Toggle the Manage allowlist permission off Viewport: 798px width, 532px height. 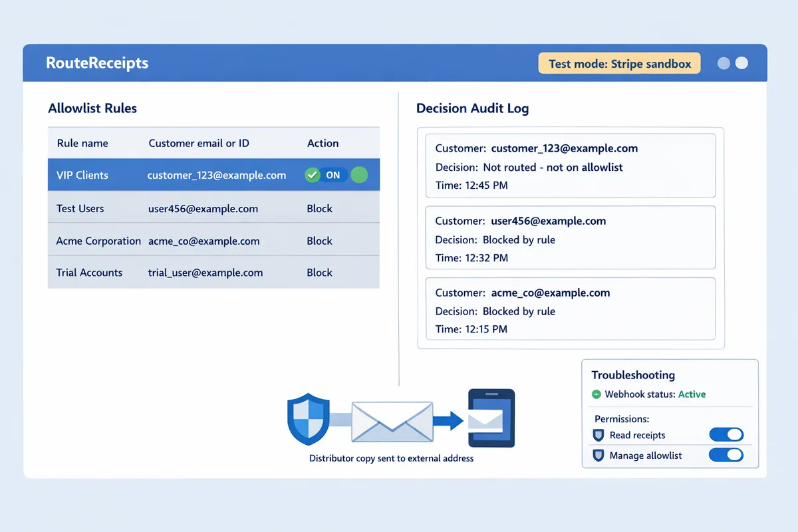pos(726,455)
